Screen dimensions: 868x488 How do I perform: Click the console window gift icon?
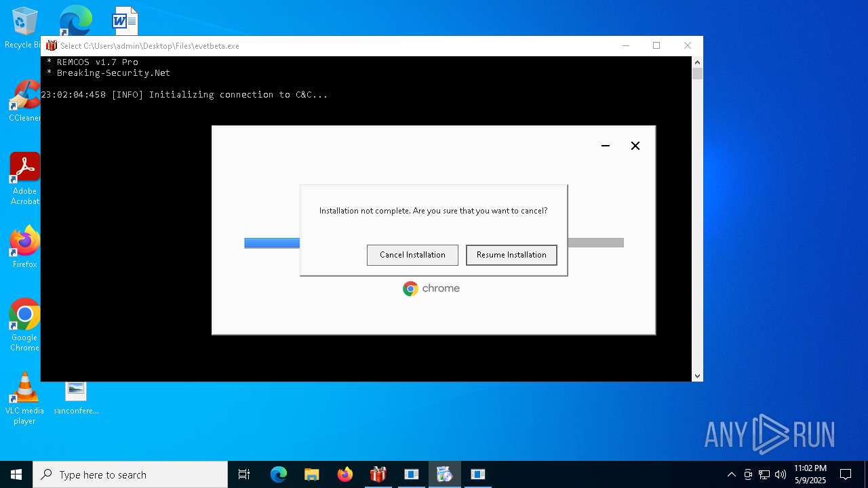[x=52, y=46]
